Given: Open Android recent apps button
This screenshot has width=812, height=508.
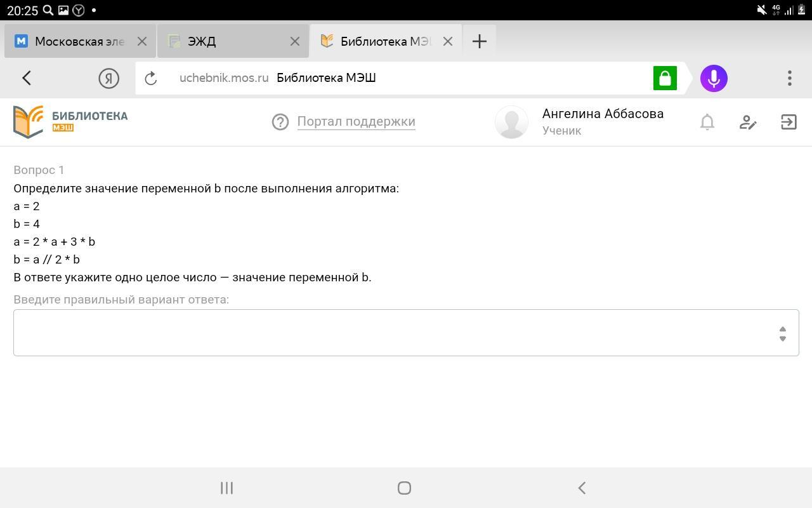Looking at the screenshot, I should tap(226, 488).
